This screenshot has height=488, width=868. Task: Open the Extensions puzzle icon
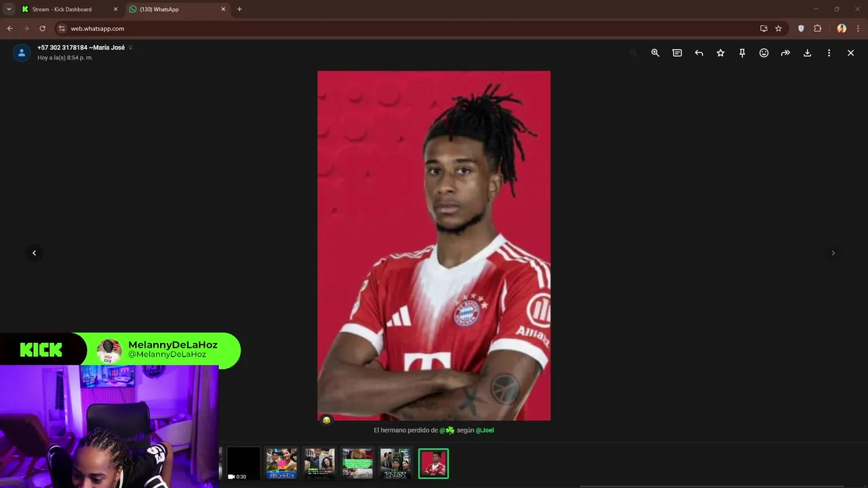(817, 28)
